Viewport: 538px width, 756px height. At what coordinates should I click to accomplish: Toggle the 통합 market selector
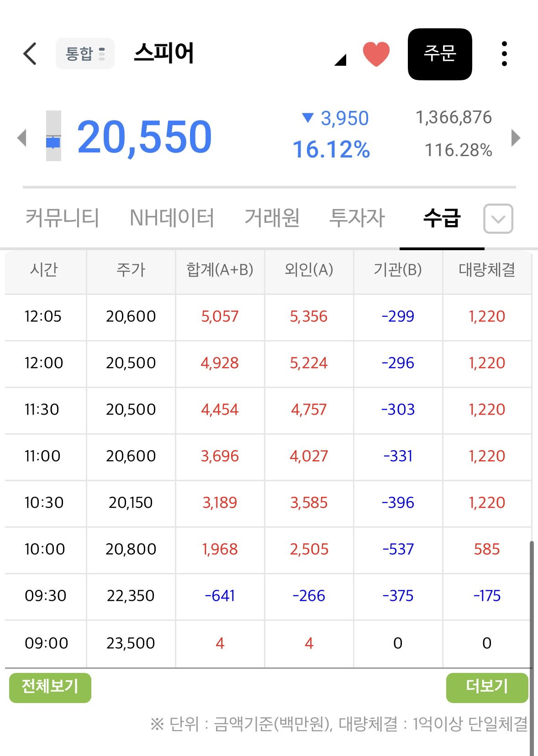(85, 54)
